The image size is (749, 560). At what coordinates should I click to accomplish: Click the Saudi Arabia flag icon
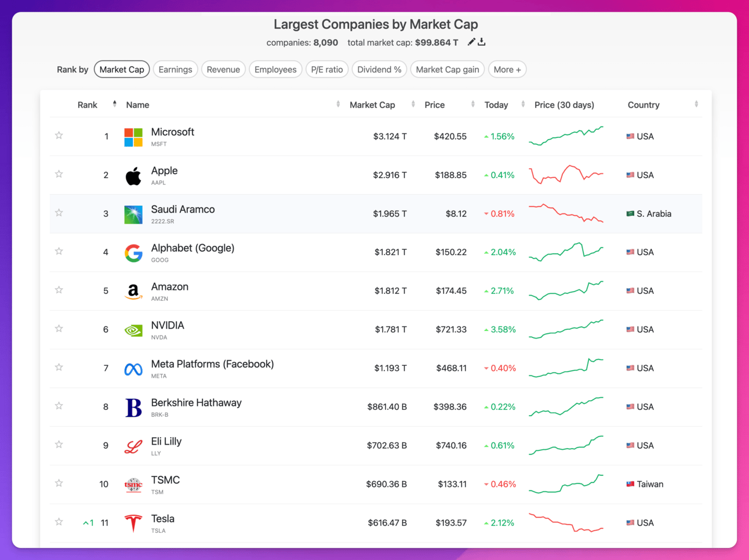click(x=630, y=213)
